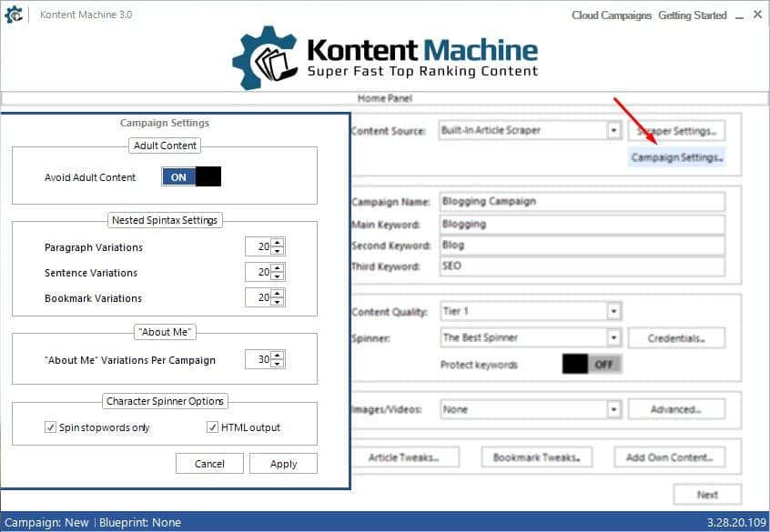770x532 pixels.
Task: Minimize the Kontent Machine window
Action: pos(740,15)
